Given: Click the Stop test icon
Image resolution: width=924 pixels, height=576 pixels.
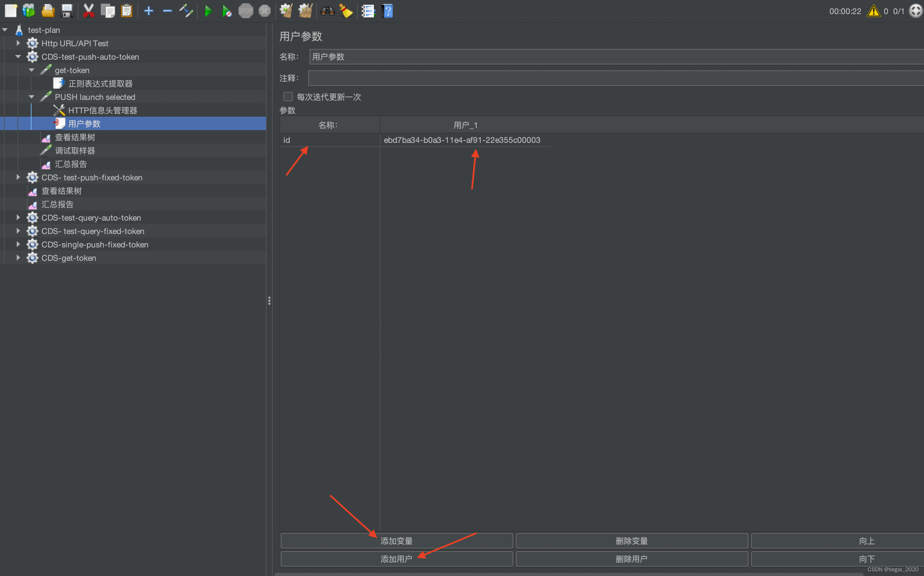Looking at the screenshot, I should pos(246,11).
